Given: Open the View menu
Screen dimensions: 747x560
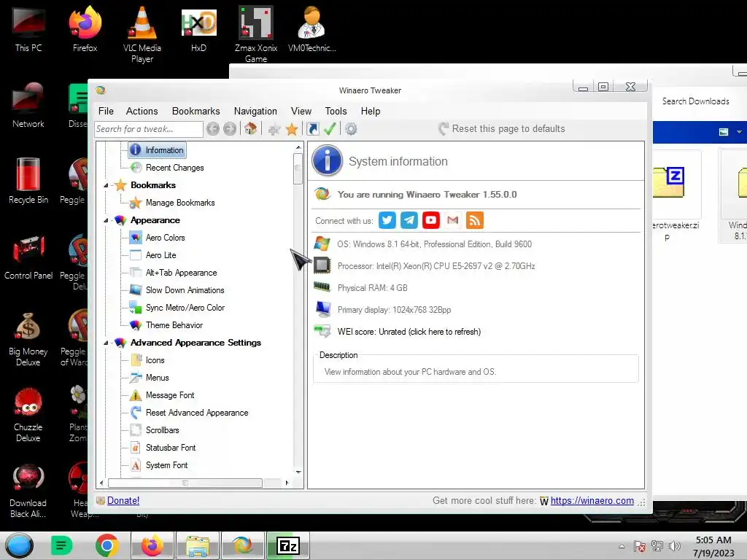Looking at the screenshot, I should pyautogui.click(x=301, y=111).
